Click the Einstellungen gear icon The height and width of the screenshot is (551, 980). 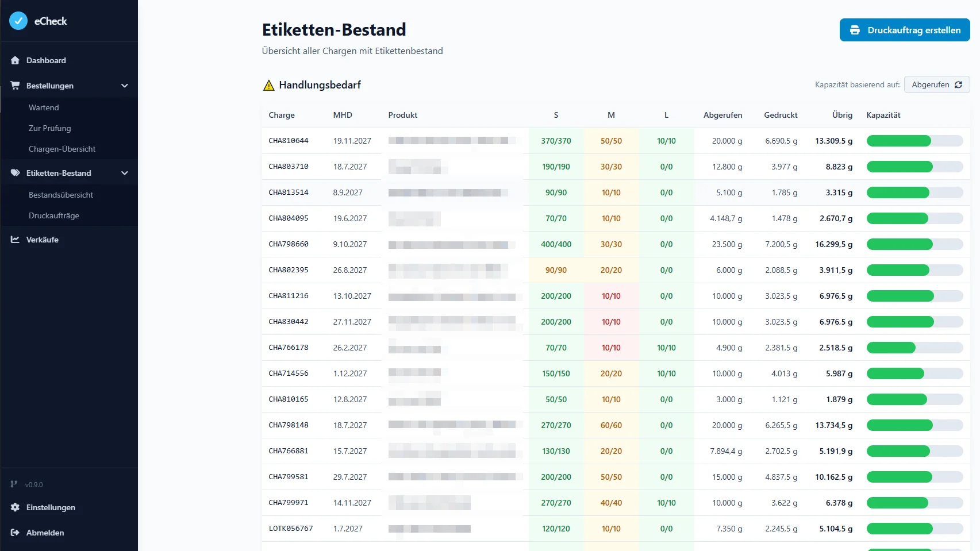(x=15, y=507)
